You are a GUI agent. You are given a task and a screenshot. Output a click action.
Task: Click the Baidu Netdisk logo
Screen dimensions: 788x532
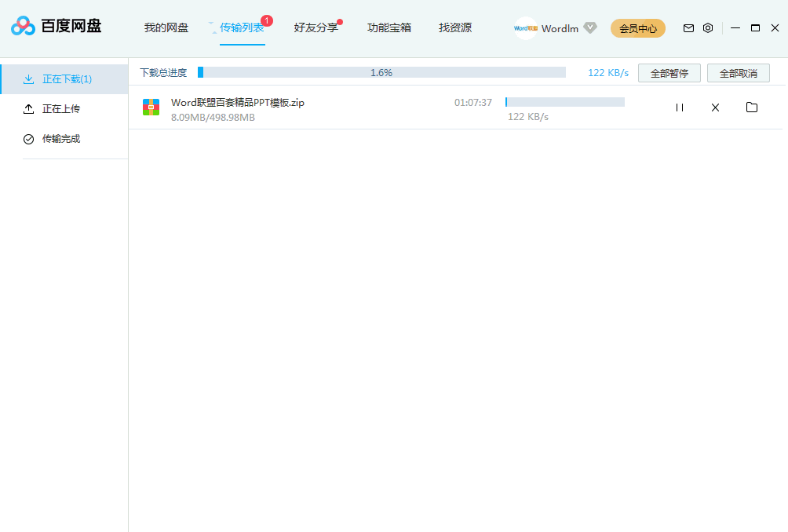[56, 26]
